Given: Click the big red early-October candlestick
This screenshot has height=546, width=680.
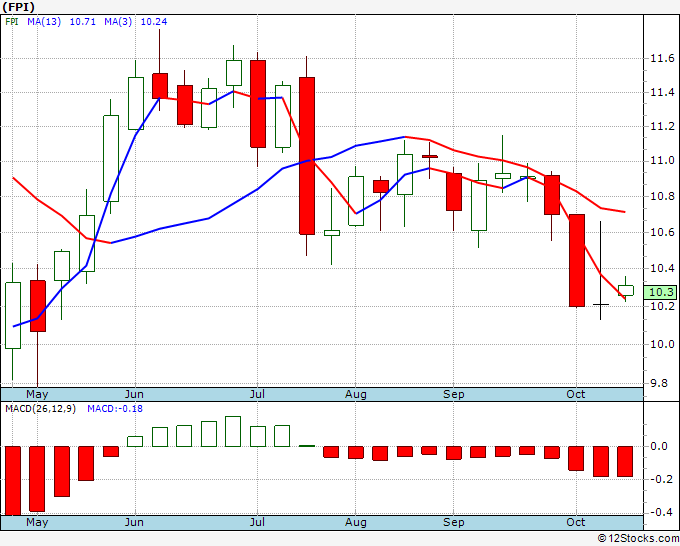Looking at the screenshot, I should (577, 260).
